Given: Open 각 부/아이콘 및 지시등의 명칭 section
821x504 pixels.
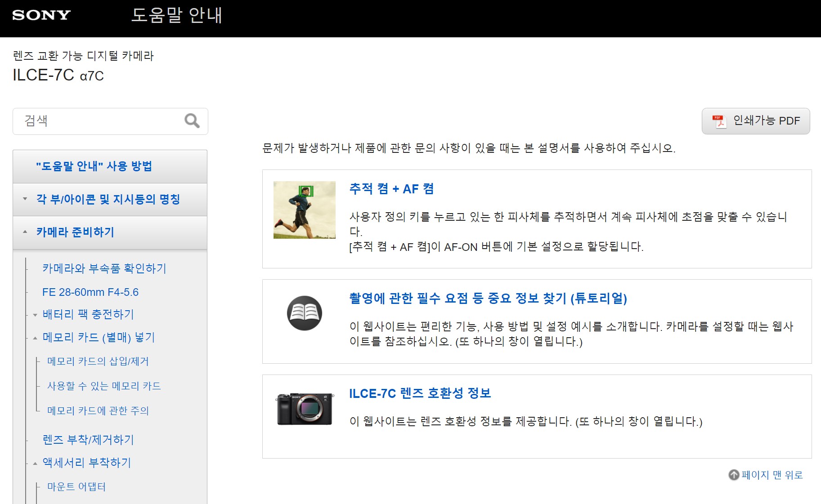Looking at the screenshot, I should (x=110, y=199).
